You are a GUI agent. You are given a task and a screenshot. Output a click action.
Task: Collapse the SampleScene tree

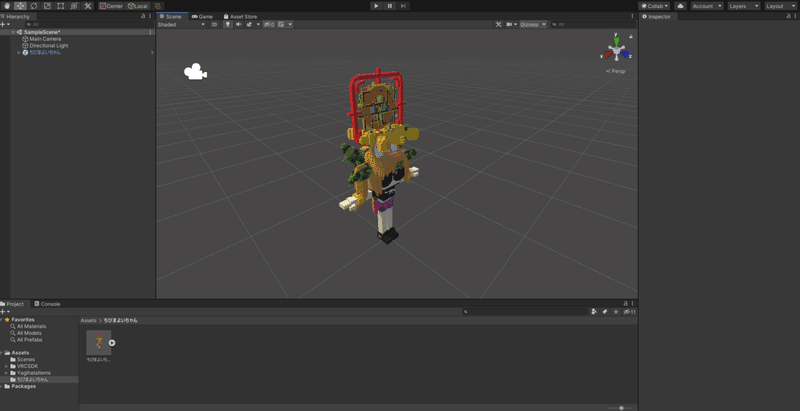click(13, 32)
